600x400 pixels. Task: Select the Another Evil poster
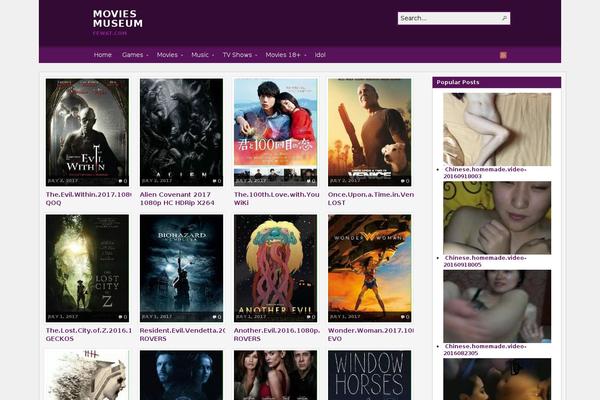click(276, 268)
